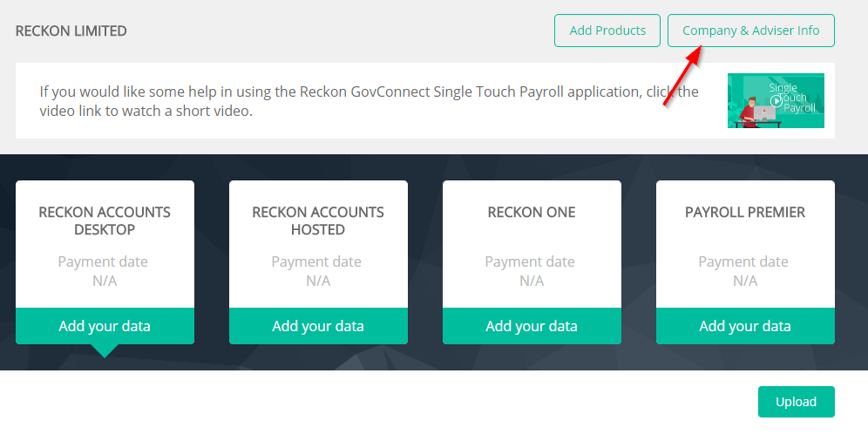The width and height of the screenshot is (868, 448).
Task: Click Payment date in Payroll Premier card
Action: click(x=743, y=261)
